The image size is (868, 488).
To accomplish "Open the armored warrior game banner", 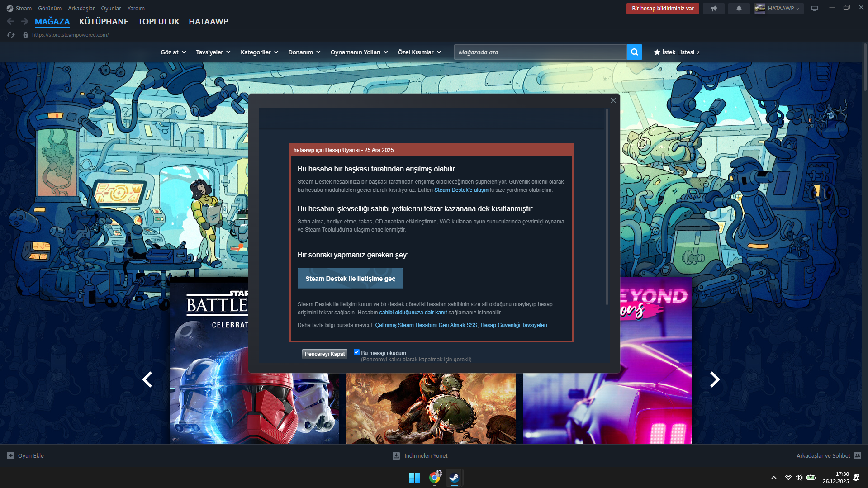I will click(431, 408).
